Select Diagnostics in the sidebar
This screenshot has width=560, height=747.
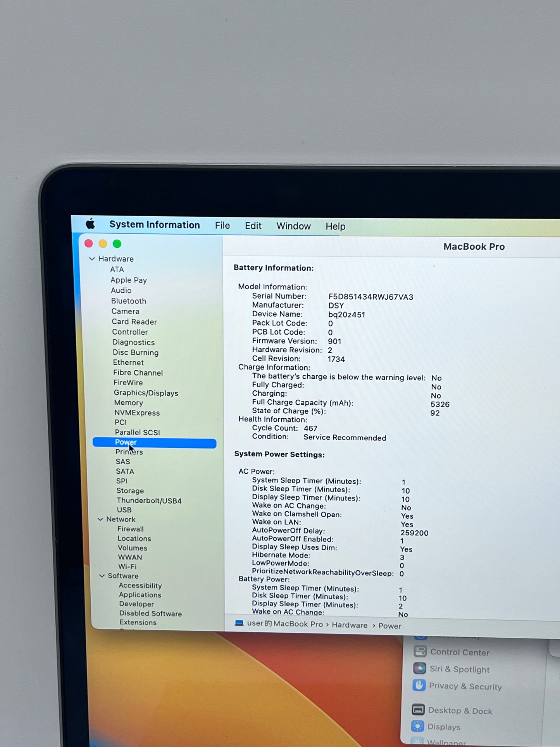tap(133, 342)
